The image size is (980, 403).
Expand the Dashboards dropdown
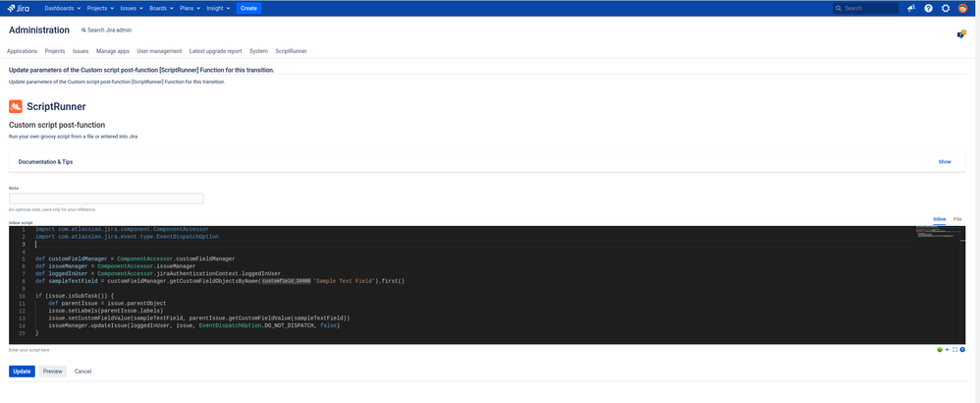pos(63,8)
